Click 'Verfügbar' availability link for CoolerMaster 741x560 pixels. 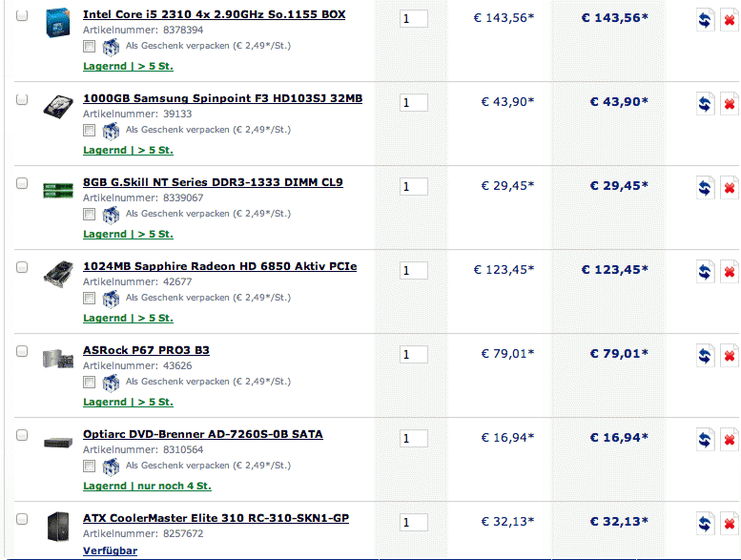tap(110, 550)
